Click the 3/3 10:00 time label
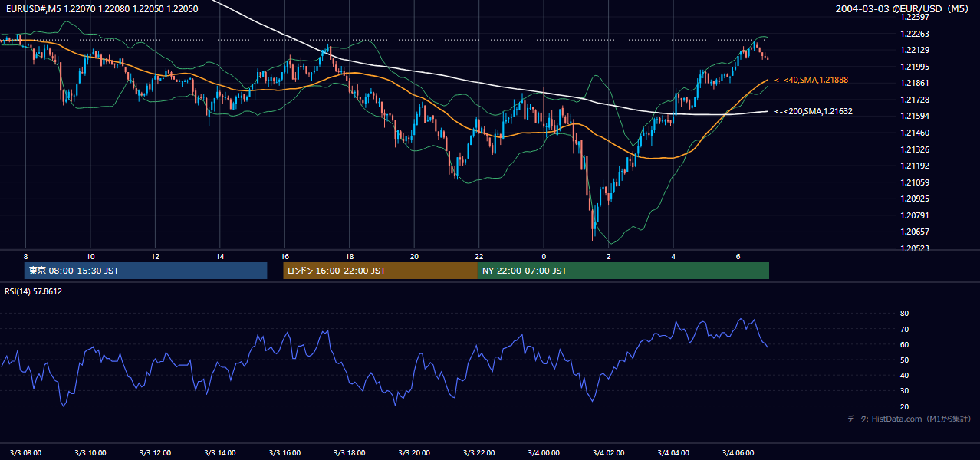 coord(90,452)
